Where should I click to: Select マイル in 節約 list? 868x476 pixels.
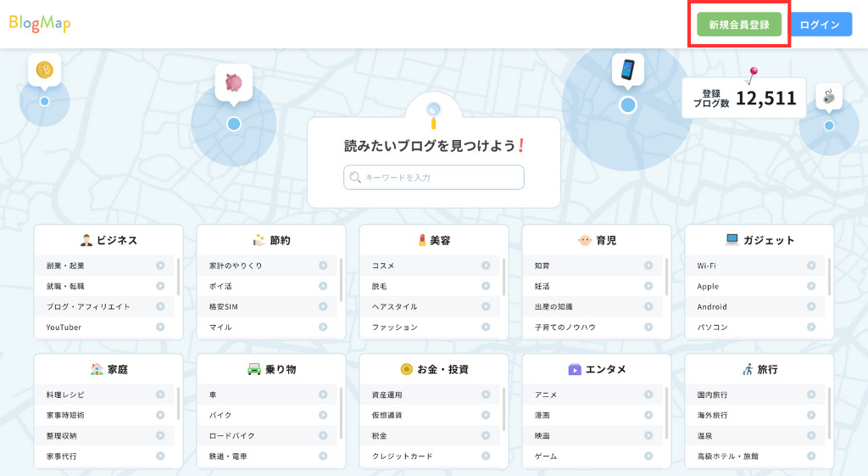(x=268, y=327)
